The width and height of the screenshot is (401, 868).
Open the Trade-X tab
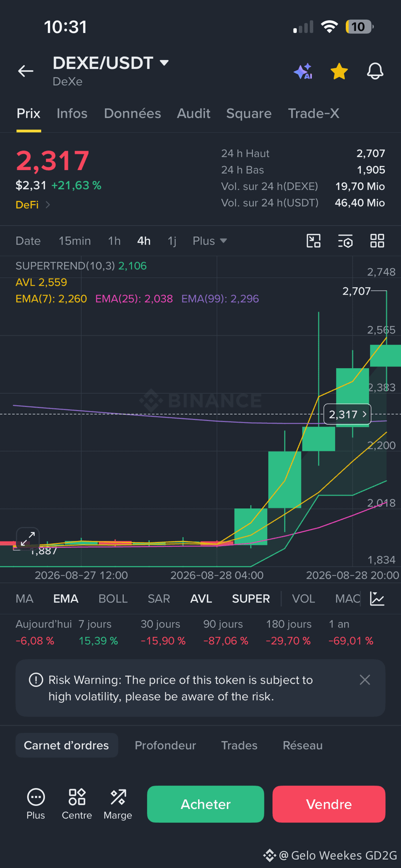click(313, 113)
